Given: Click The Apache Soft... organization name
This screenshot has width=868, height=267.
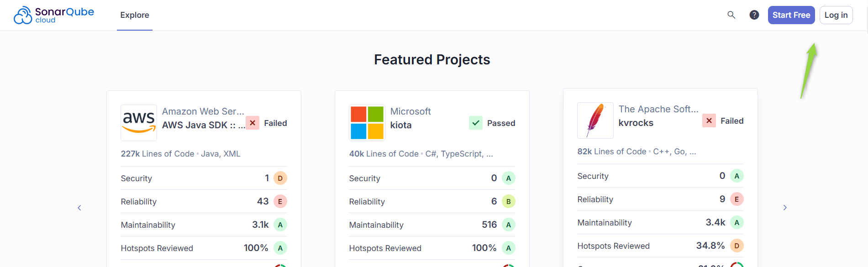Looking at the screenshot, I should (658, 109).
